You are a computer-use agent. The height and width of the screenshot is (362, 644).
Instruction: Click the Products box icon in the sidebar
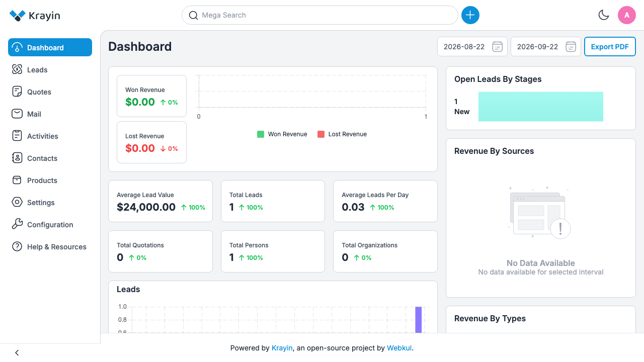coord(17,180)
